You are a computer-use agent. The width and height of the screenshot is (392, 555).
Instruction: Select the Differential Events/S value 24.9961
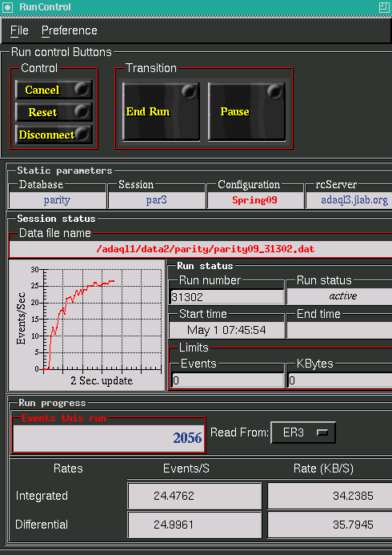(x=194, y=525)
